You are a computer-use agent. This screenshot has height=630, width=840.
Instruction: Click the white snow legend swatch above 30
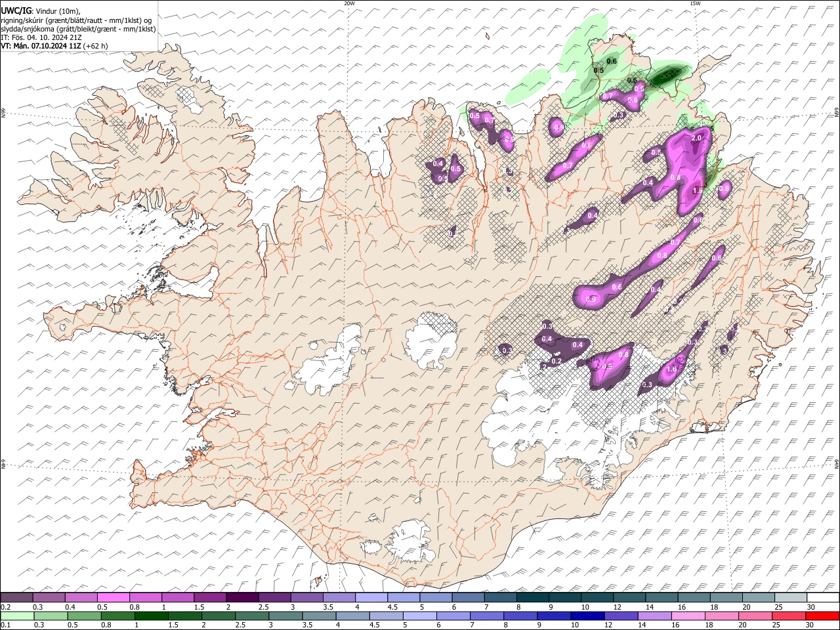coord(823,598)
